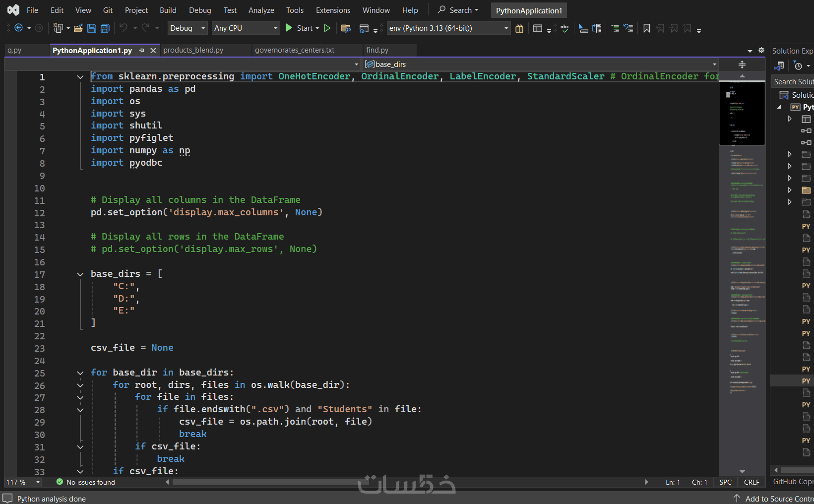This screenshot has width=814, height=504.
Task: Pin the PythonApplication1.py tab
Action: pyautogui.click(x=142, y=50)
